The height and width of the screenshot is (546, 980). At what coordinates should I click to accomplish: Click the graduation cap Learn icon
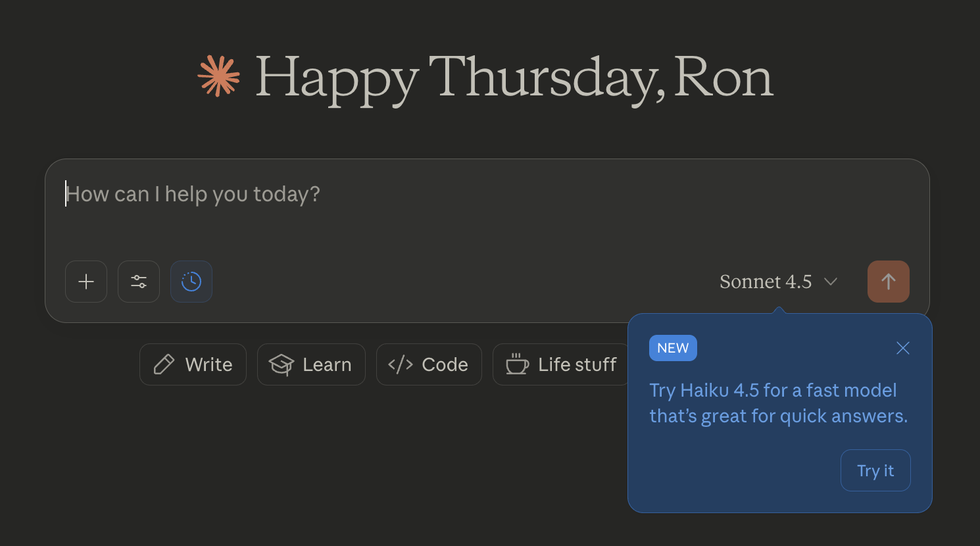pyautogui.click(x=282, y=364)
